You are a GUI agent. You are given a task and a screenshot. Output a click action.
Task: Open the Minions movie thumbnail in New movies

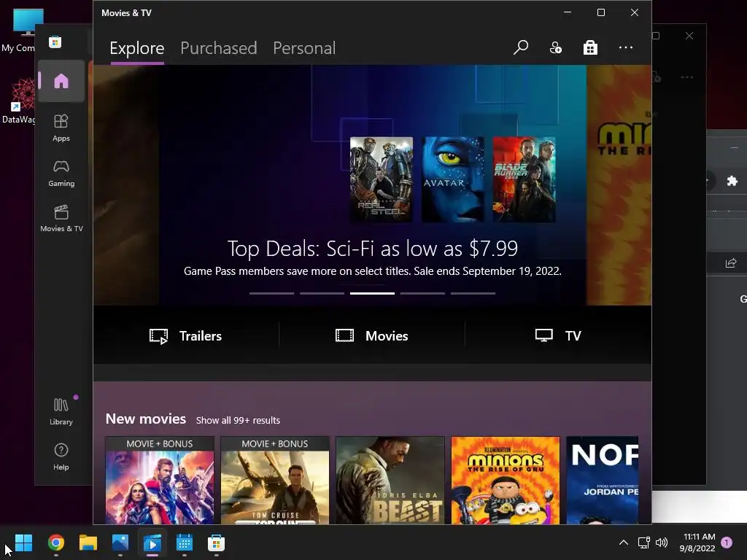506,481
